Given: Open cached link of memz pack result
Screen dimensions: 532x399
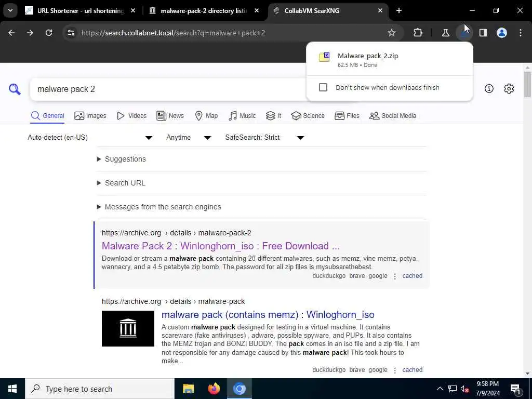Looking at the screenshot, I should (x=412, y=370).
